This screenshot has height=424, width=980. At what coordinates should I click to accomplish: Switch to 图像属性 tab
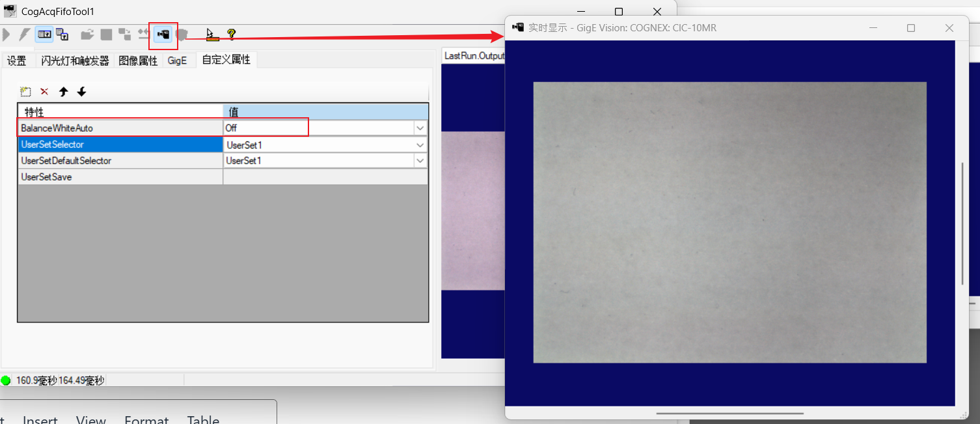point(138,61)
